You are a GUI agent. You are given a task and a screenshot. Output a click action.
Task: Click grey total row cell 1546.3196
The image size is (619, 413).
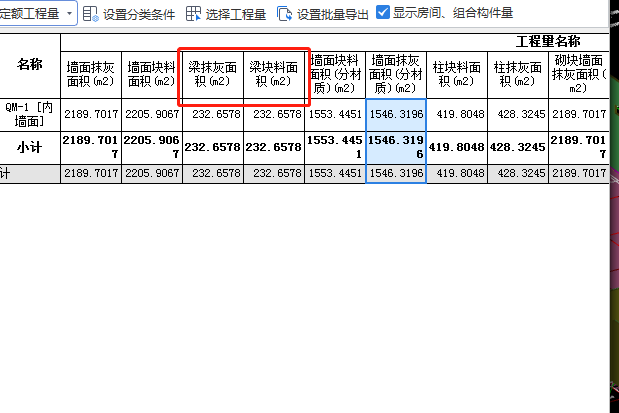click(396, 174)
